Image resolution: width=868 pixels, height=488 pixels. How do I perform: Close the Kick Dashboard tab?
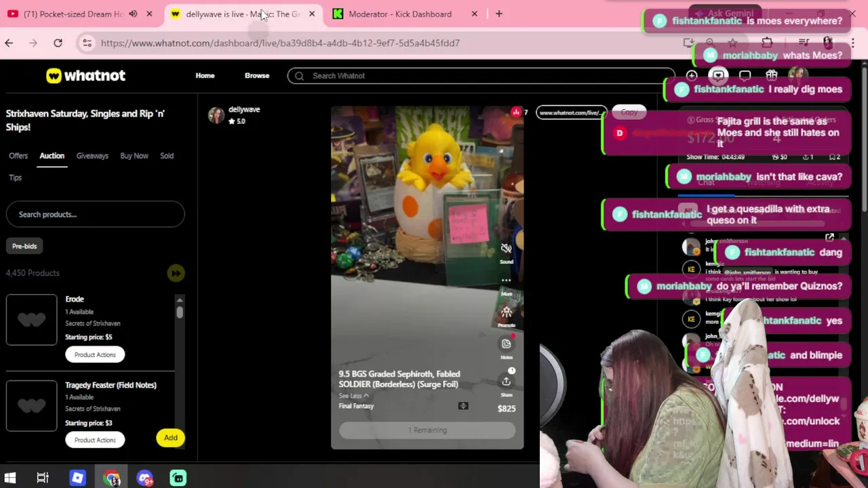(x=474, y=14)
